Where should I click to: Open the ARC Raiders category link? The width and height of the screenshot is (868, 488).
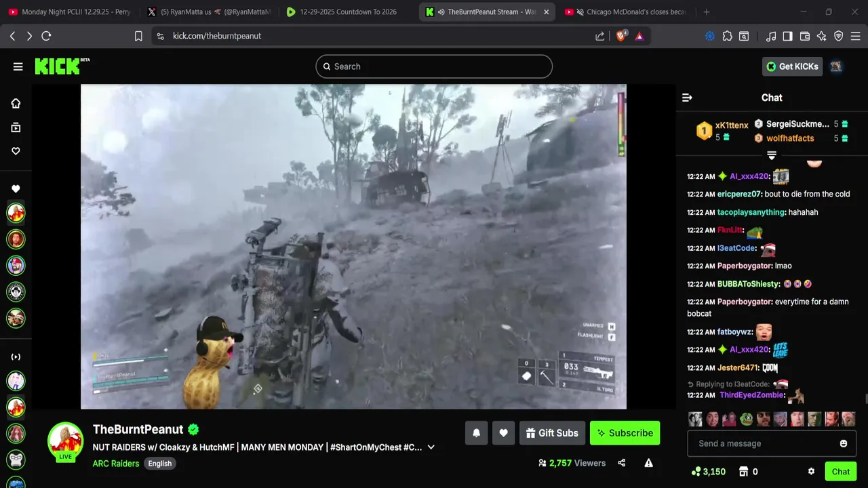pyautogui.click(x=116, y=464)
